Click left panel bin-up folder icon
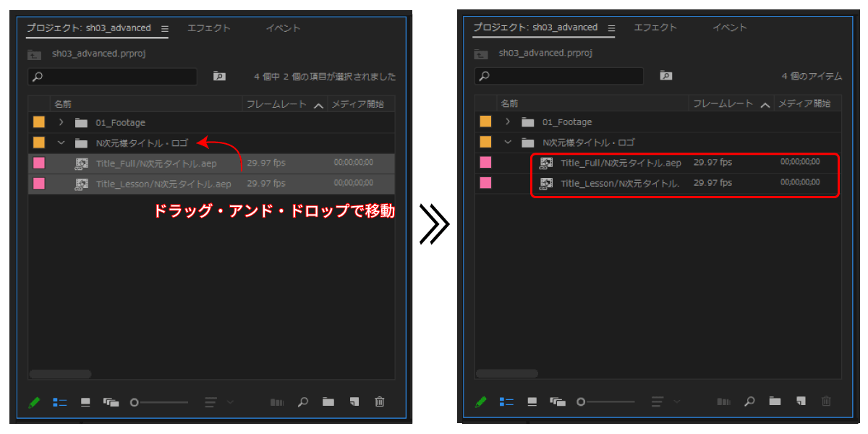The height and width of the screenshot is (434, 868). click(35, 54)
